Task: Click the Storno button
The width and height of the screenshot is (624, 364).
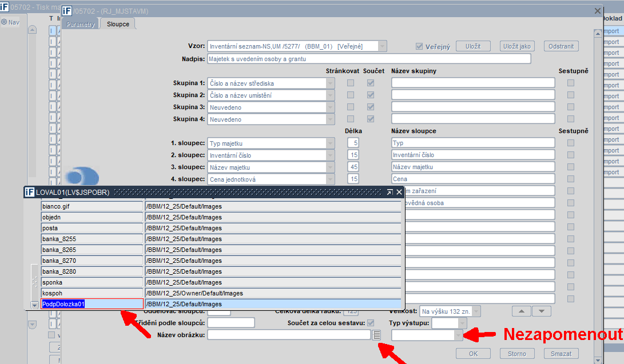Action: [x=517, y=354]
